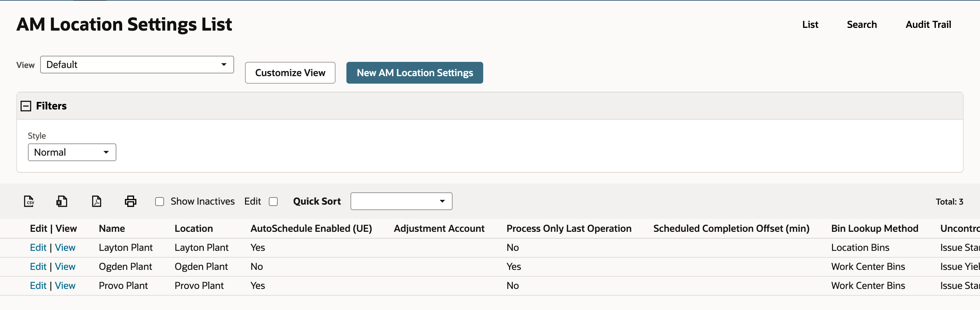The height and width of the screenshot is (310, 980).
Task: Collapse the Filters section minus icon
Action: click(x=26, y=106)
